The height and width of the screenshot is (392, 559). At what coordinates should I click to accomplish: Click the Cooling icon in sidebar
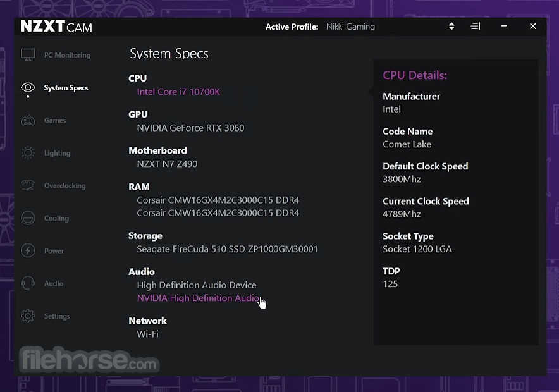pos(28,218)
